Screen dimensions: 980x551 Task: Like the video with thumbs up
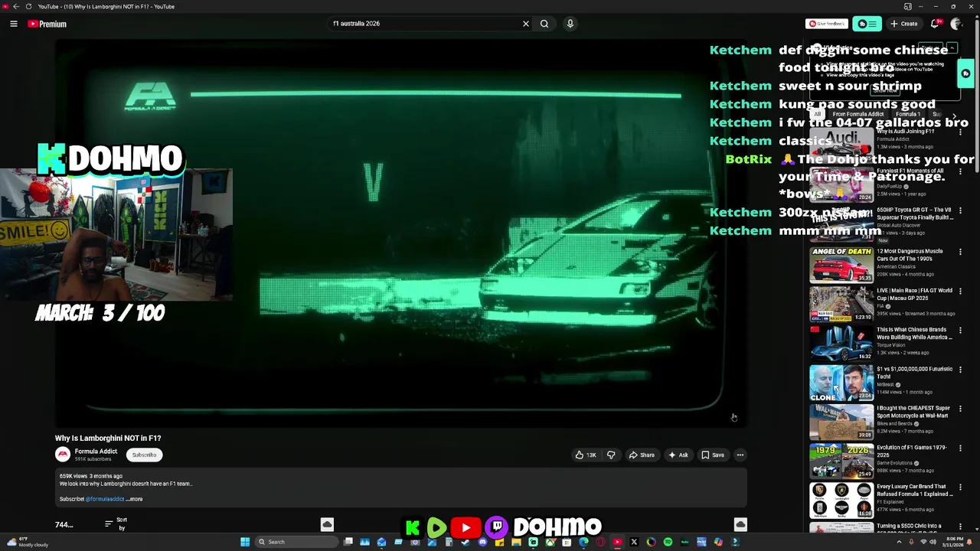[586, 455]
